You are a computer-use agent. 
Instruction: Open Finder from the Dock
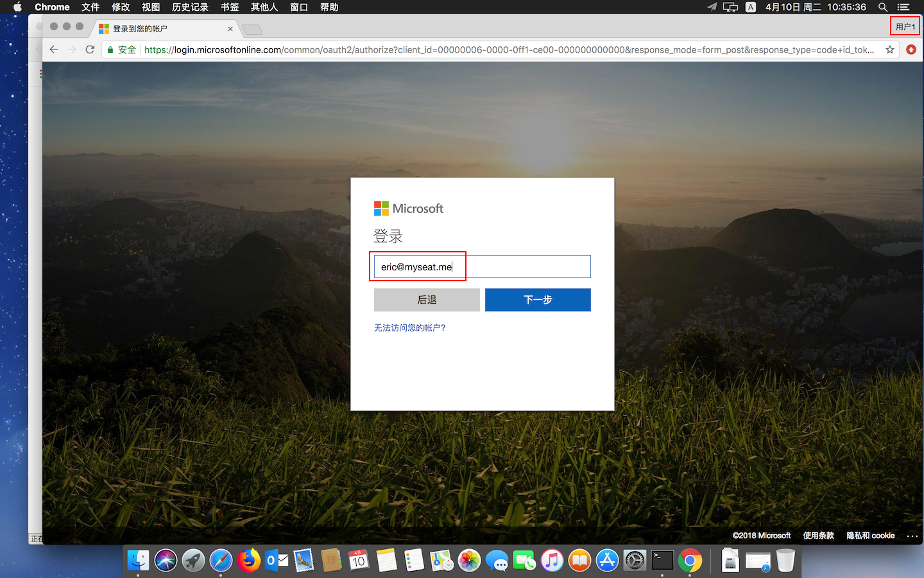tap(138, 561)
